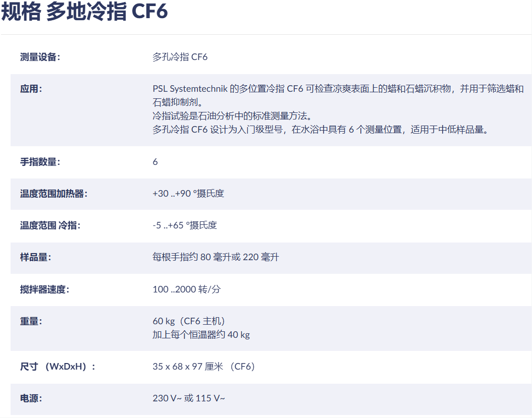This screenshot has width=532, height=418.
Task: Click the +30 ..+90 °摄氏度 value
Action: 188,194
